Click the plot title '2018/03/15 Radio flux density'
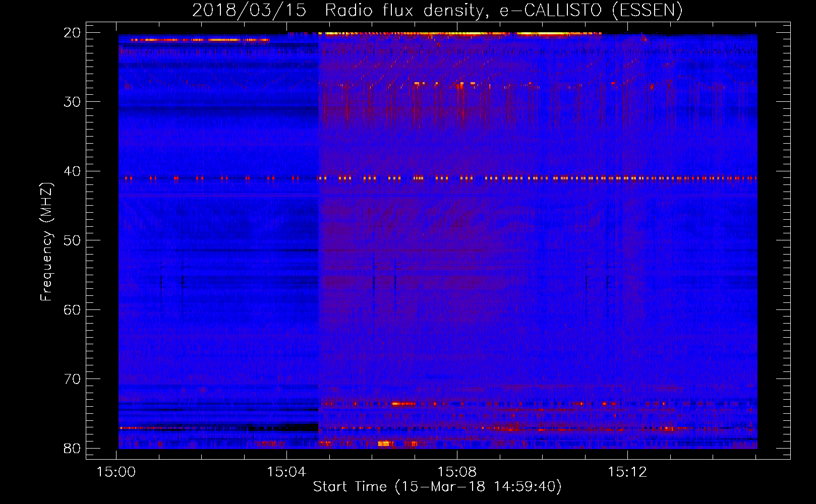Image resolution: width=816 pixels, height=504 pixels. click(x=437, y=11)
